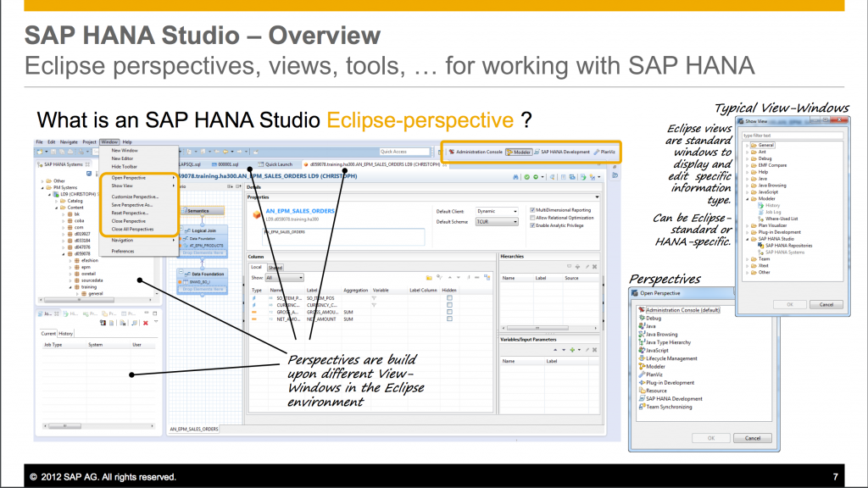Click green validate check icon in editor toolbar
The image size is (868, 488).
[x=527, y=177]
